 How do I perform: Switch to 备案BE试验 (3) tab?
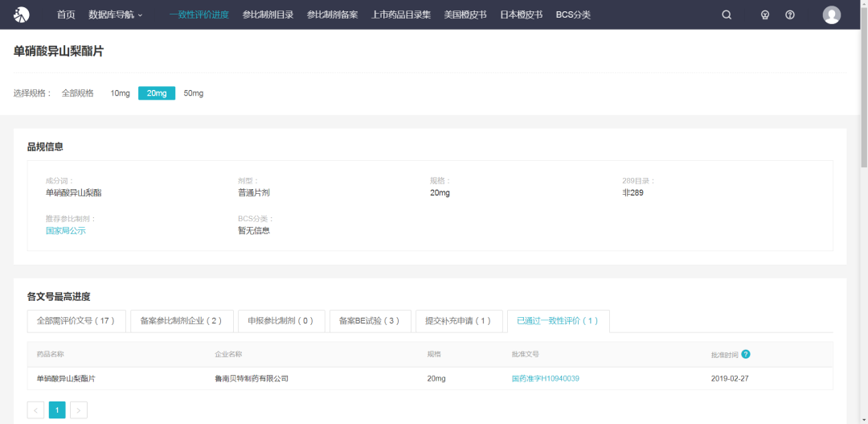click(371, 321)
